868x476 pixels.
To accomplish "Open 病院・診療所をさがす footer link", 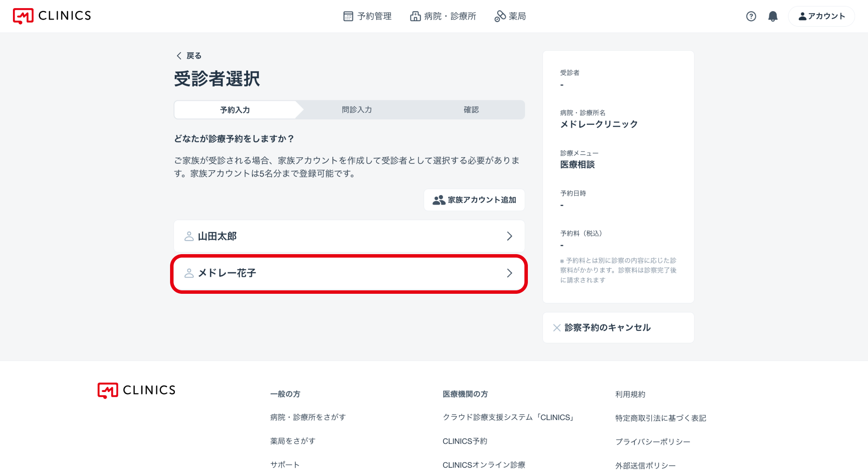I will click(x=308, y=417).
